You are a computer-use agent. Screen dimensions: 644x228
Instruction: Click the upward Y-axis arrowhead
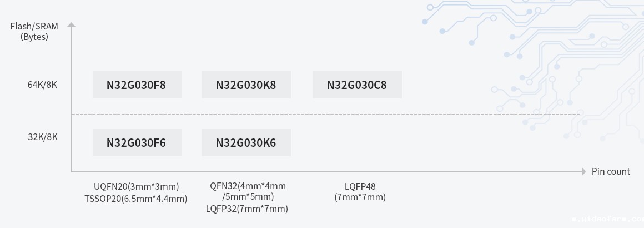[x=71, y=25]
